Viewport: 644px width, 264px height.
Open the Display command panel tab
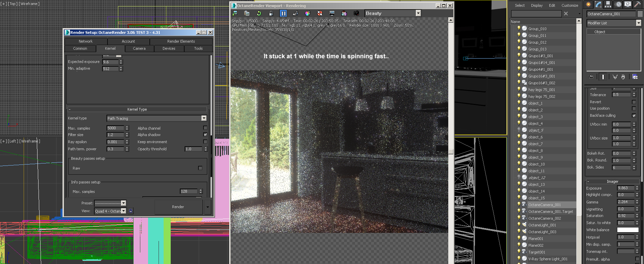coord(628,4)
